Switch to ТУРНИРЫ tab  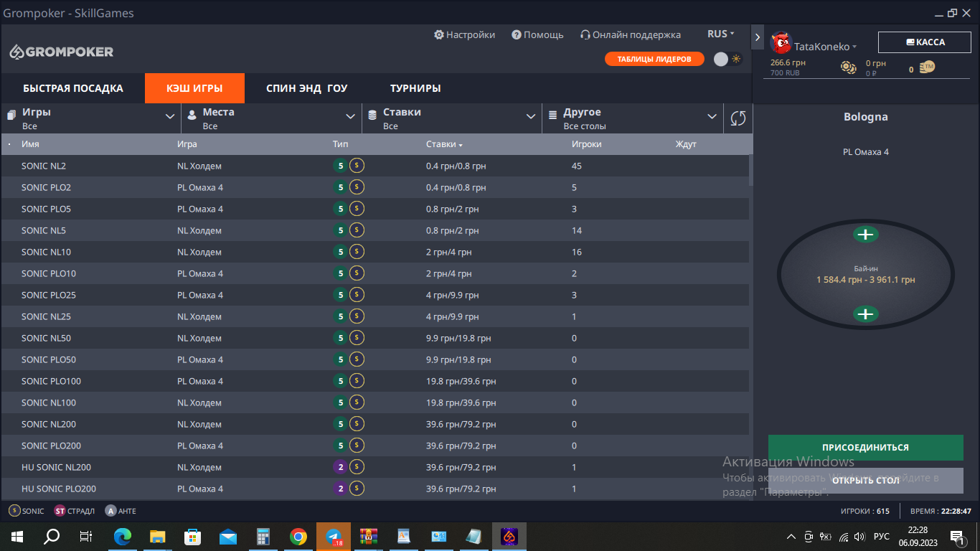[x=415, y=88]
